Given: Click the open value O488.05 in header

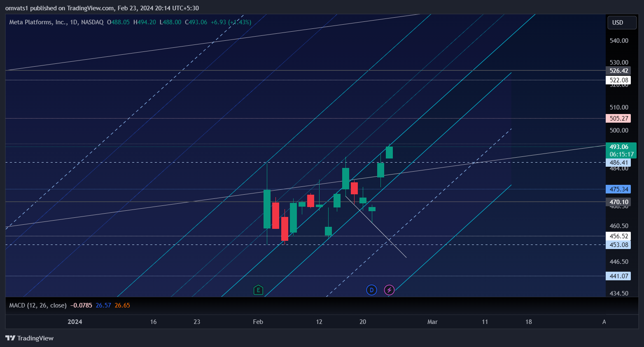Looking at the screenshot, I should tap(118, 22).
